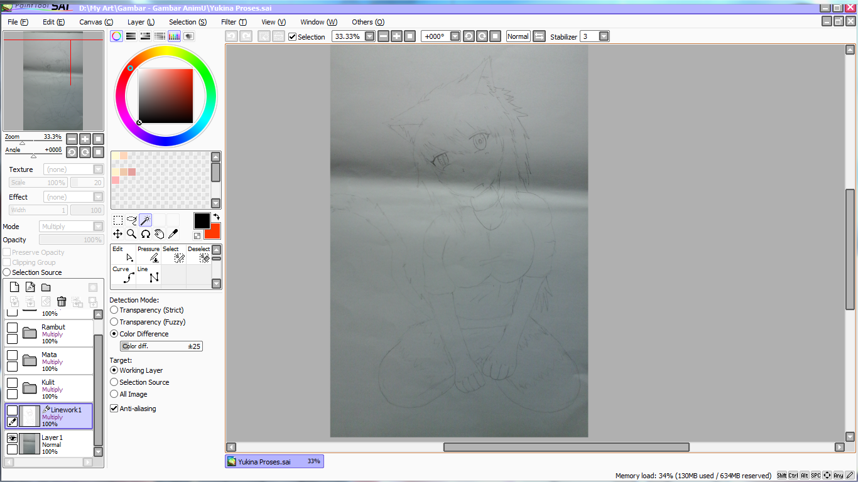
Task: Select the rectangular selection tool
Action: click(117, 220)
